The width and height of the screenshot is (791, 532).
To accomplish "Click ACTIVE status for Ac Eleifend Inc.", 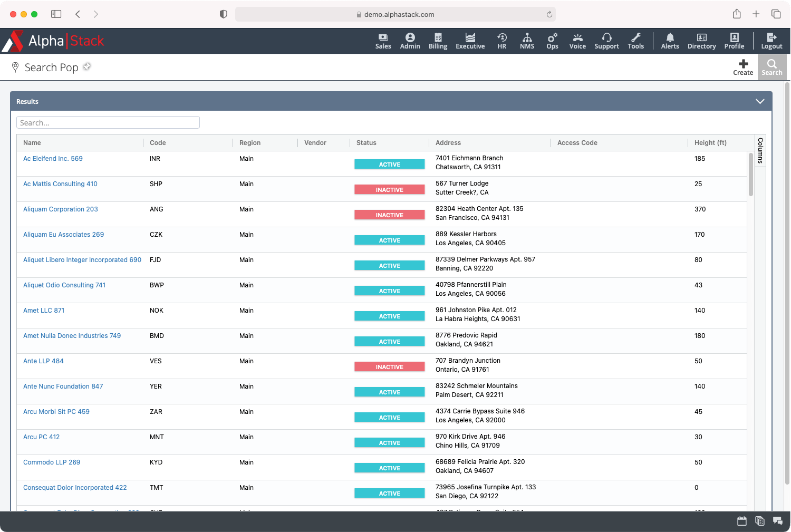I will pos(390,165).
